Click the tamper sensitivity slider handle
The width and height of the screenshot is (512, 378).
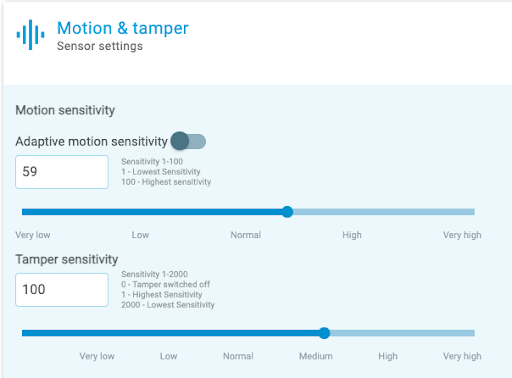pos(324,333)
